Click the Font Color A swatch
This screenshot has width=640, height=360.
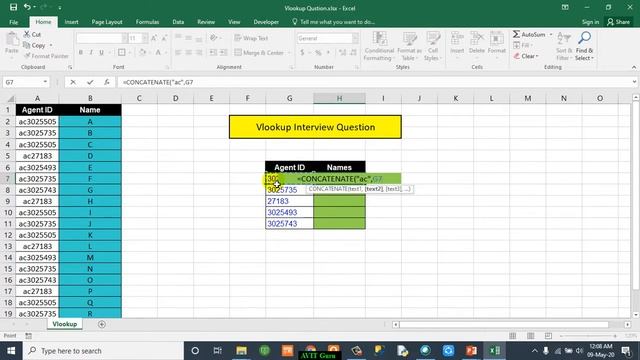tap(158, 53)
